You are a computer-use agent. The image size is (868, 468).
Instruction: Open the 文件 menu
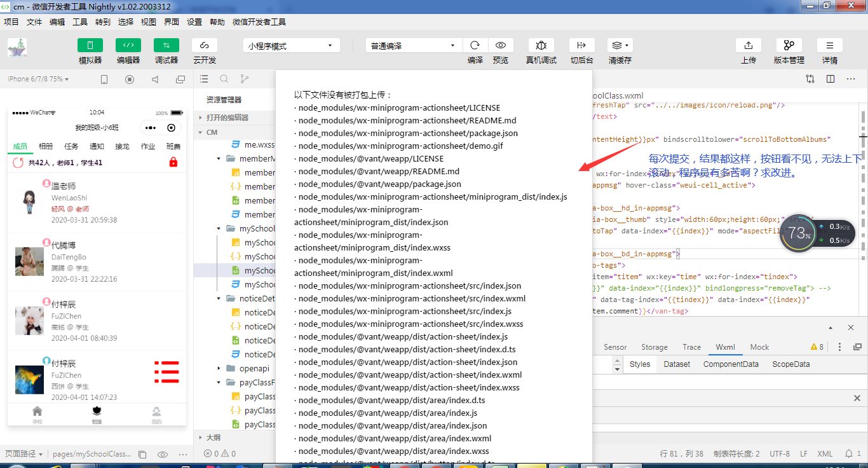[x=34, y=22]
